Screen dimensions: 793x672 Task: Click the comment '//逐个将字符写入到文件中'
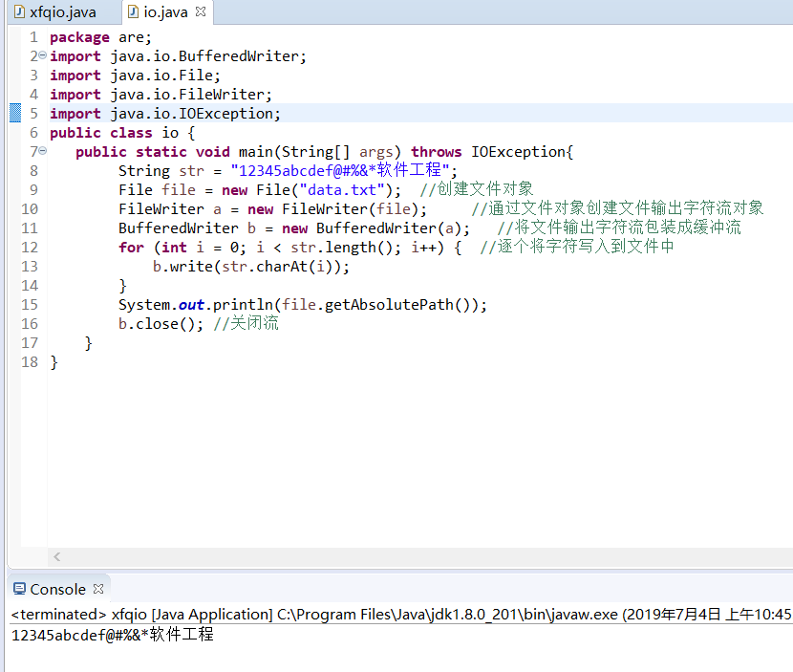577,247
